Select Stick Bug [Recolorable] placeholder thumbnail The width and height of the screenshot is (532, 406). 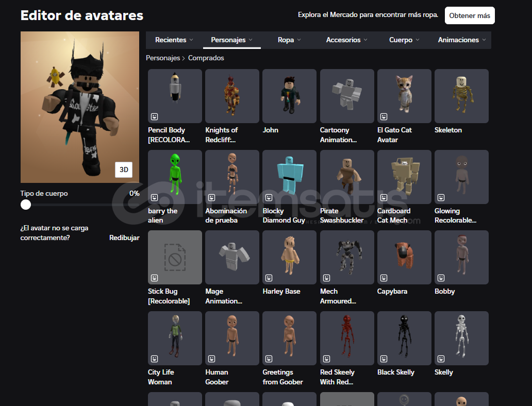coord(175,257)
